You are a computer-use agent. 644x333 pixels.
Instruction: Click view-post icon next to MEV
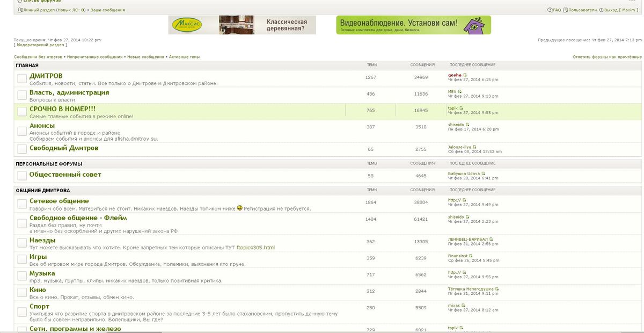coord(460,92)
